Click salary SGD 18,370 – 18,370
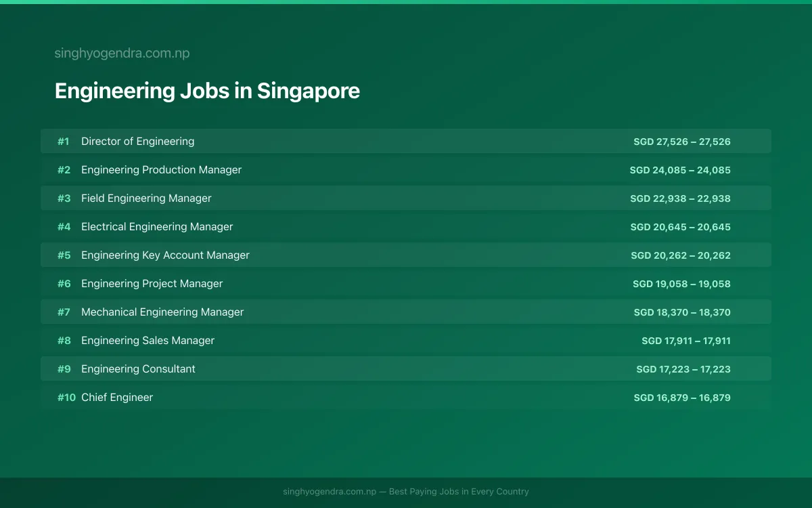This screenshot has width=812, height=508. [682, 312]
